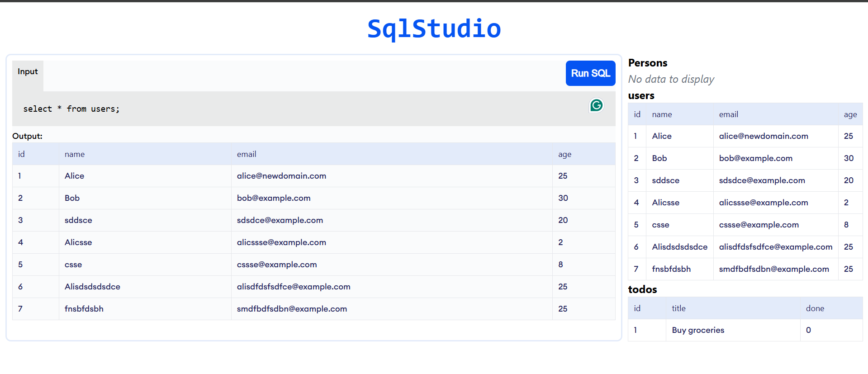Viewport: 868px width, 374px height.
Task: Click the done value 0 in todos
Action: pos(831,330)
